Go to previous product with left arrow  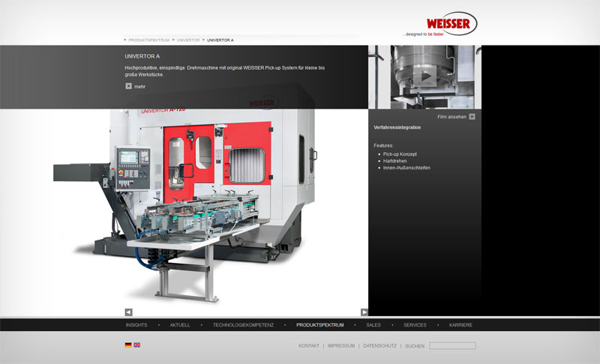coord(128,312)
